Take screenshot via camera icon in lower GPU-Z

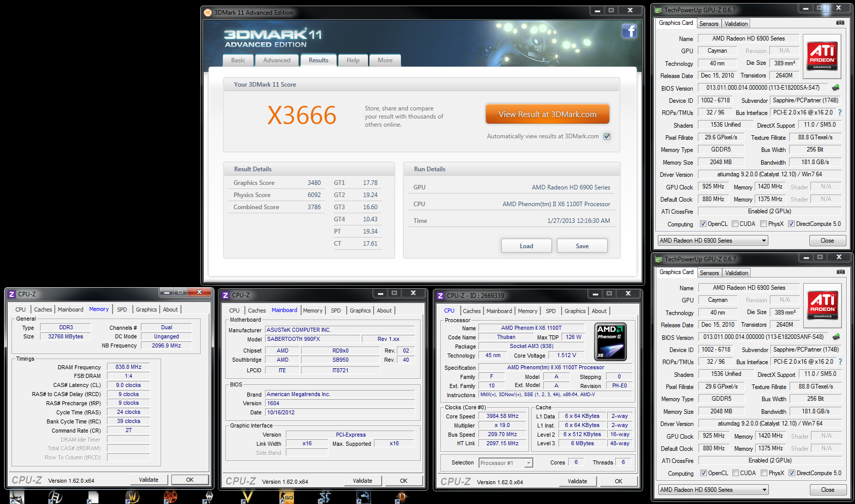pyautogui.click(x=841, y=272)
